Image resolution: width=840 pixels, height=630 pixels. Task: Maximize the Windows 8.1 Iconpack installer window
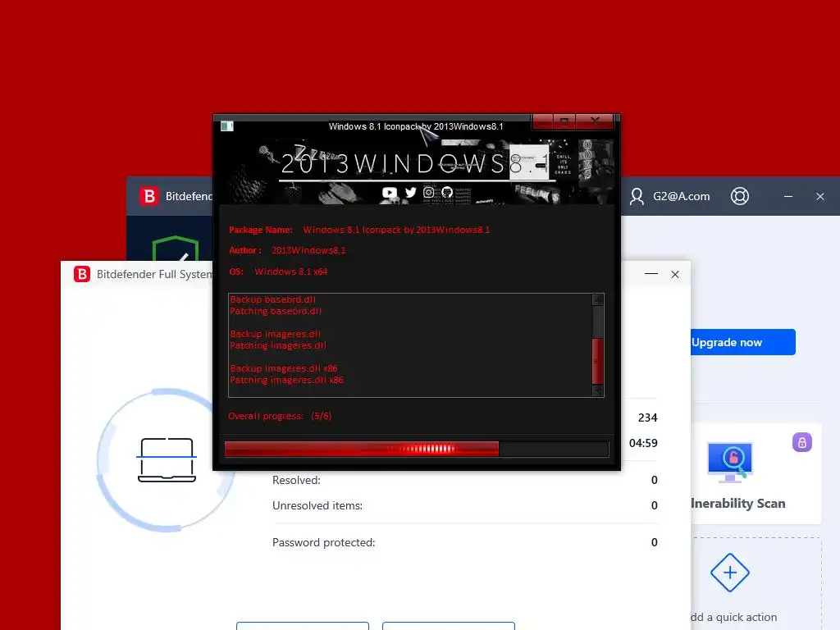564,121
